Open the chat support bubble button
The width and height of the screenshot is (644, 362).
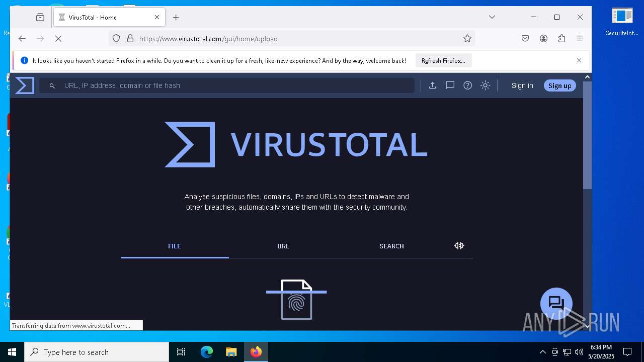556,304
